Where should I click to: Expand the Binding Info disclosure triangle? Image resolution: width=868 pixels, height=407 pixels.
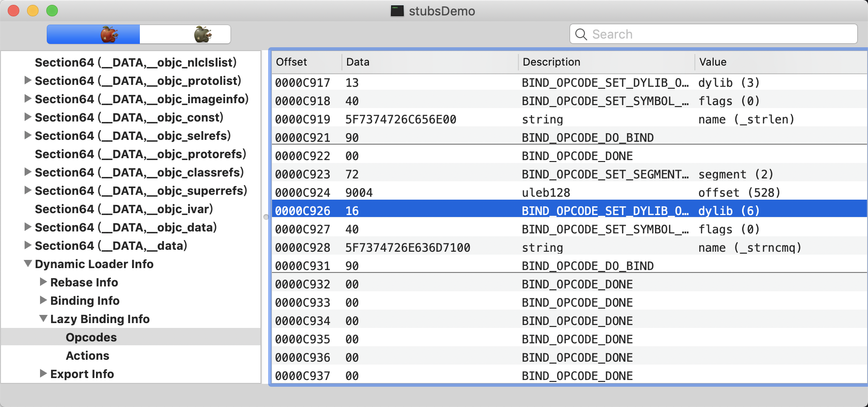click(x=43, y=300)
